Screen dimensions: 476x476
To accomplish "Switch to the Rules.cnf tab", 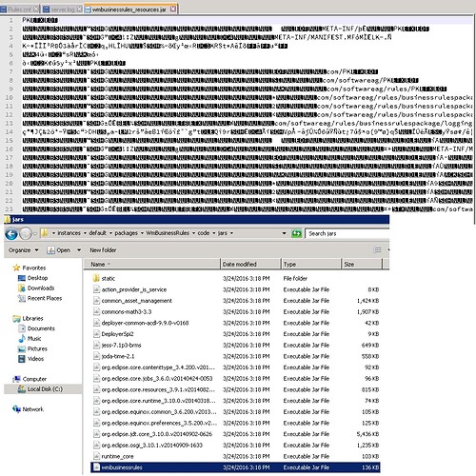I will click(x=19, y=10).
